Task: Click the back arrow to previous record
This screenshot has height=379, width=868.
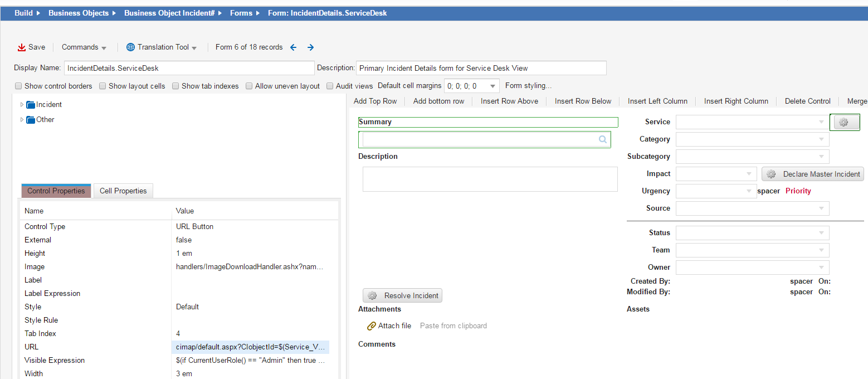Action: point(293,47)
